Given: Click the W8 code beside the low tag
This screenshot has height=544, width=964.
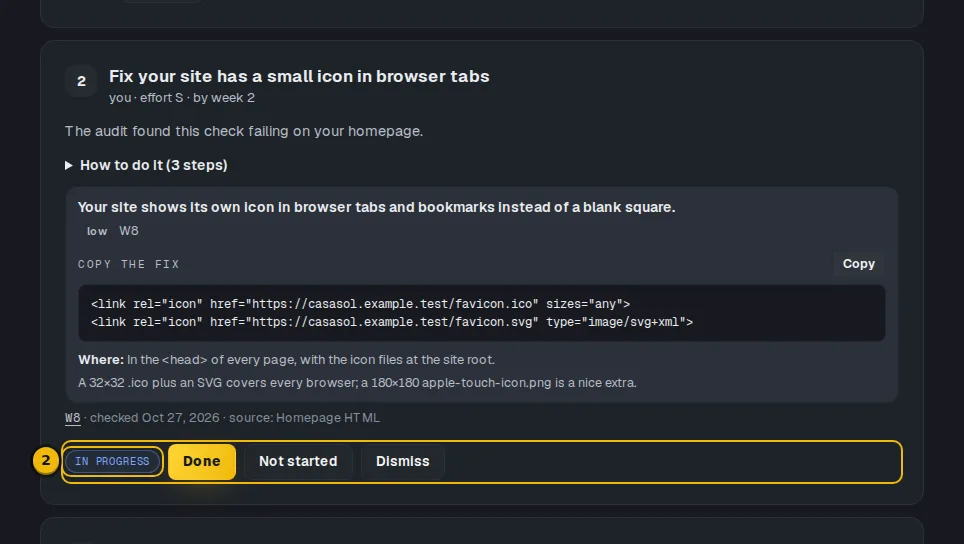Looking at the screenshot, I should pos(128,231).
